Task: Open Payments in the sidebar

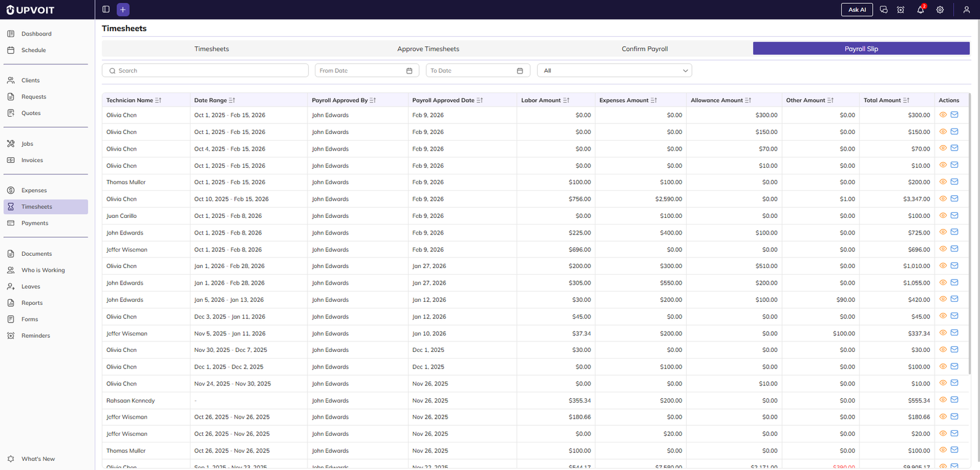Action: coord(46,223)
